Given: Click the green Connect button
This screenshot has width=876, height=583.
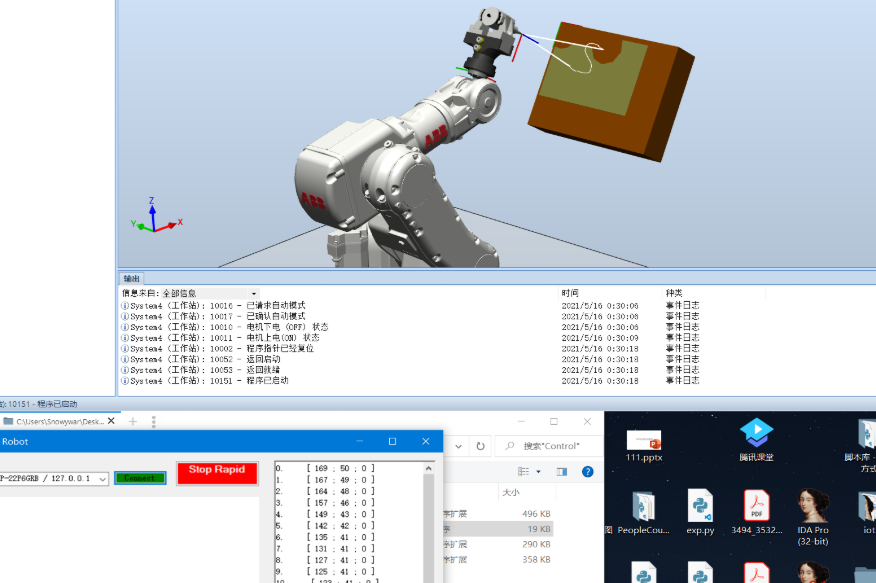Looking at the screenshot, I should click(140, 478).
